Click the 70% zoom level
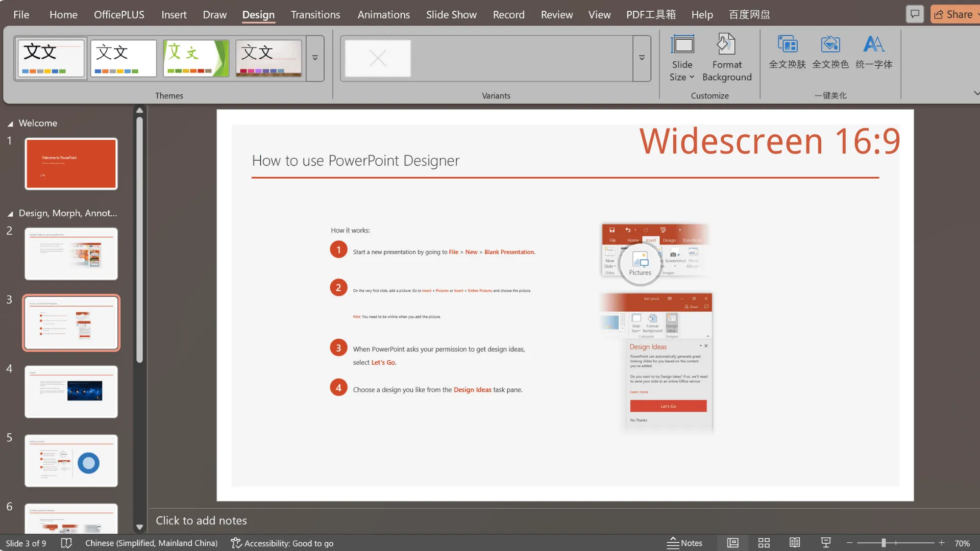Viewport: 980px width, 551px height. tap(962, 543)
